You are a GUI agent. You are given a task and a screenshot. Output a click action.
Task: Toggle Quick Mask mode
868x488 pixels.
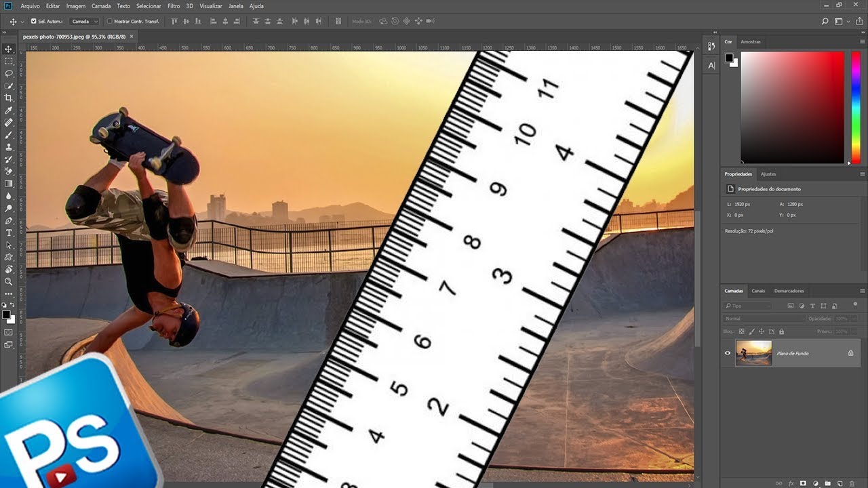pyautogui.click(x=9, y=332)
